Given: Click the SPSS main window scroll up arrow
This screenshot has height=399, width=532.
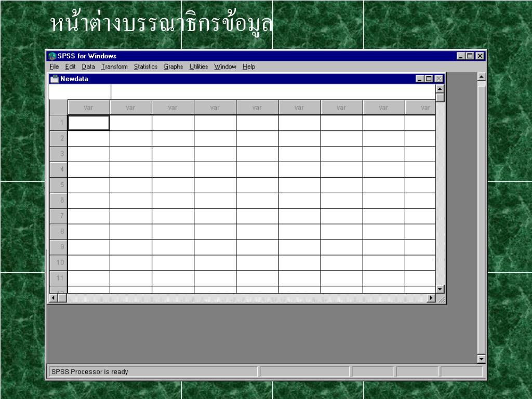Looking at the screenshot, I should 482,77.
